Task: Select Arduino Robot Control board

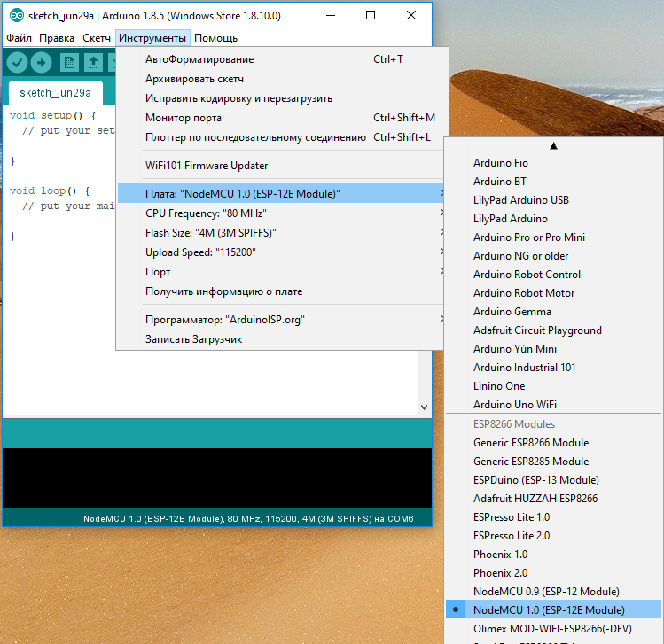Action: point(553,275)
